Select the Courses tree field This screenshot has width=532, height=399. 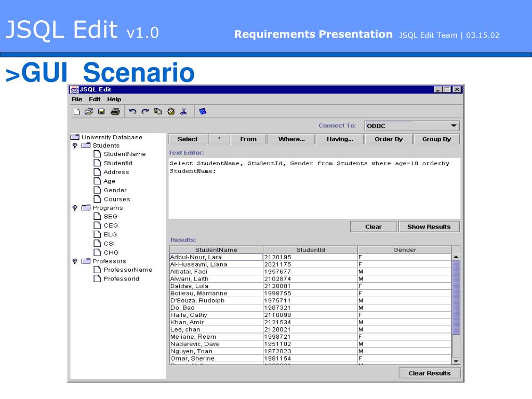point(117,199)
